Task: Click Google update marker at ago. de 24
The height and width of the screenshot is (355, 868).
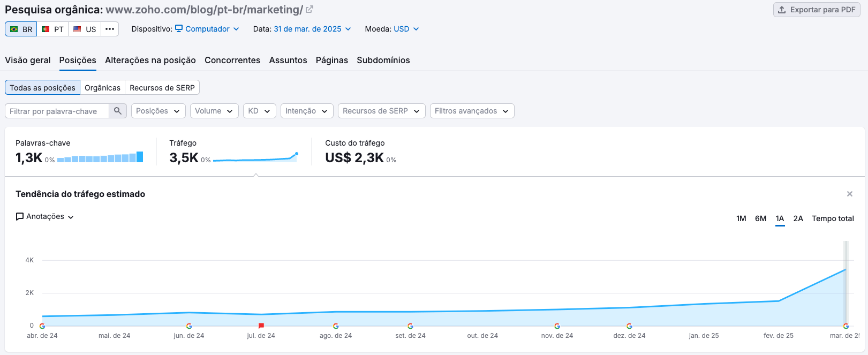Action: click(x=336, y=326)
